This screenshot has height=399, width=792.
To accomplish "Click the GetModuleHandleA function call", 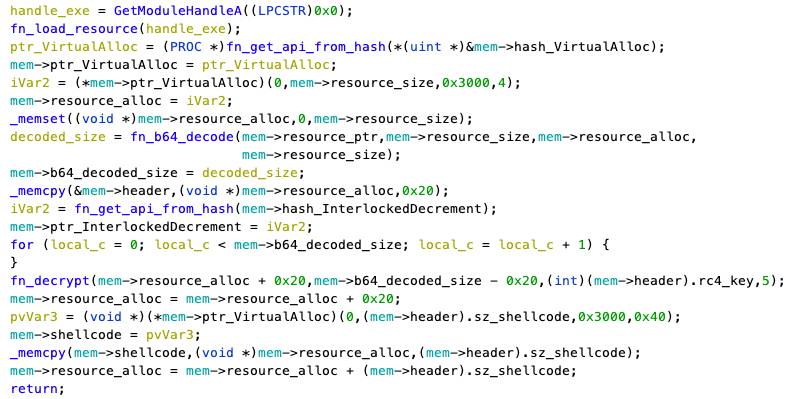I will click(178, 11).
